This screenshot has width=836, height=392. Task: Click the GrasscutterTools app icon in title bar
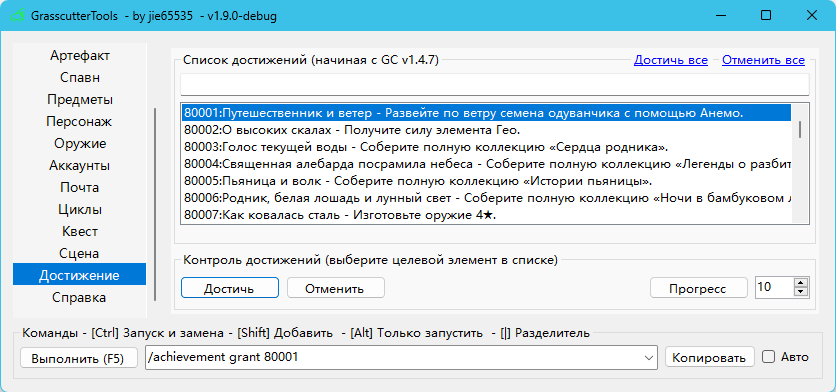pyautogui.click(x=18, y=15)
